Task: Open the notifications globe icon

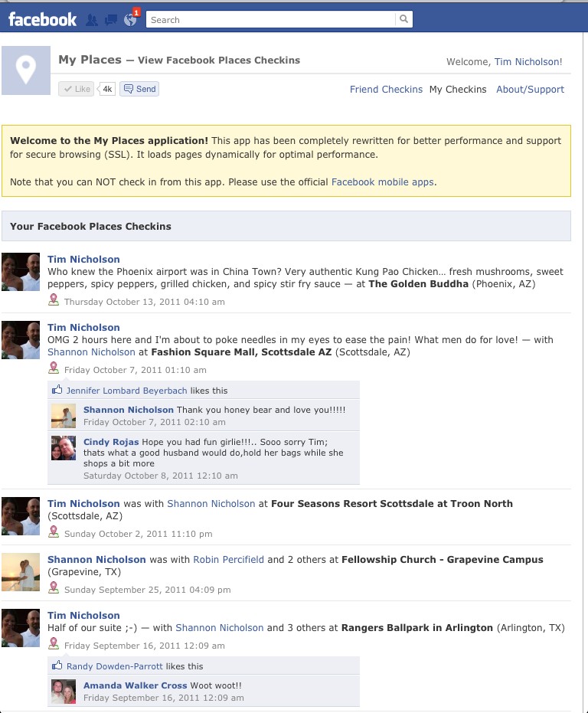Action: point(130,20)
